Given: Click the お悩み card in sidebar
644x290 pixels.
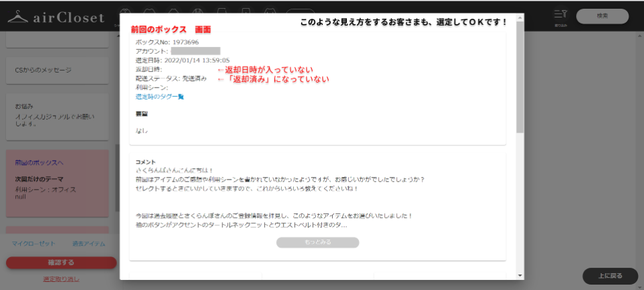Looking at the screenshot, I should (x=57, y=116).
